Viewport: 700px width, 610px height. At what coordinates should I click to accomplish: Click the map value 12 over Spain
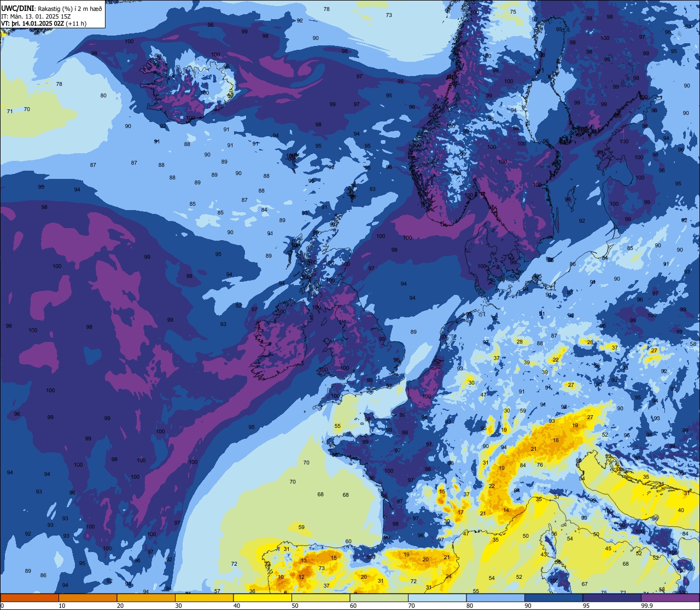pyautogui.click(x=301, y=577)
